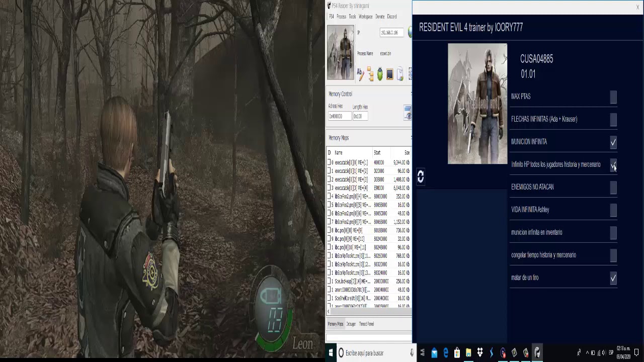Toggle Infinito HP todos los jugadores checkbox
Viewport: 644px width, 362px height.
pos(613,165)
